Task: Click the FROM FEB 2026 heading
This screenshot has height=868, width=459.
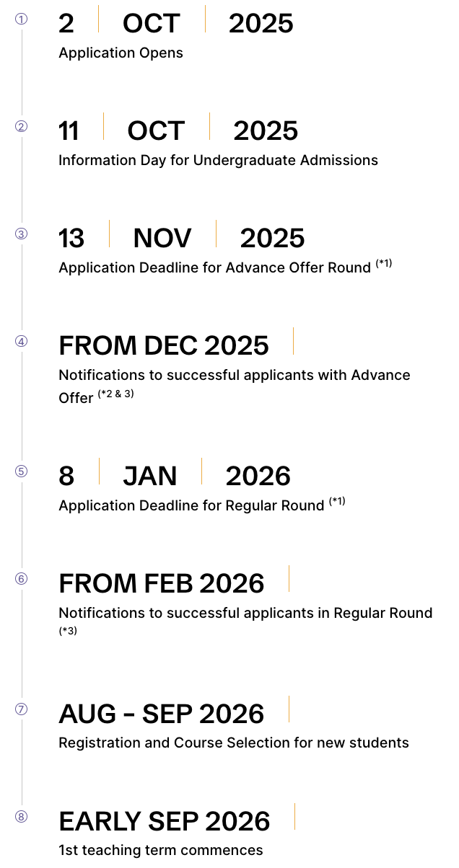Action: [x=162, y=583]
